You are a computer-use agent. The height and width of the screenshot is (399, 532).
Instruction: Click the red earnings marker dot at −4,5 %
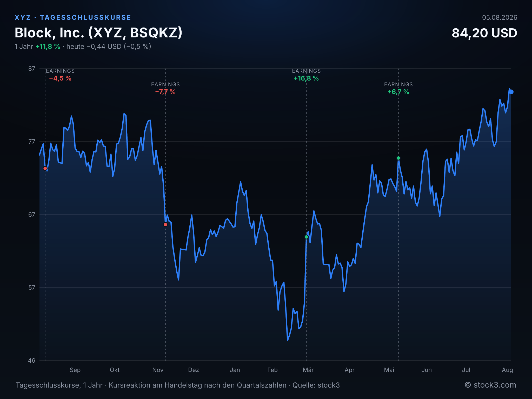[45, 168]
